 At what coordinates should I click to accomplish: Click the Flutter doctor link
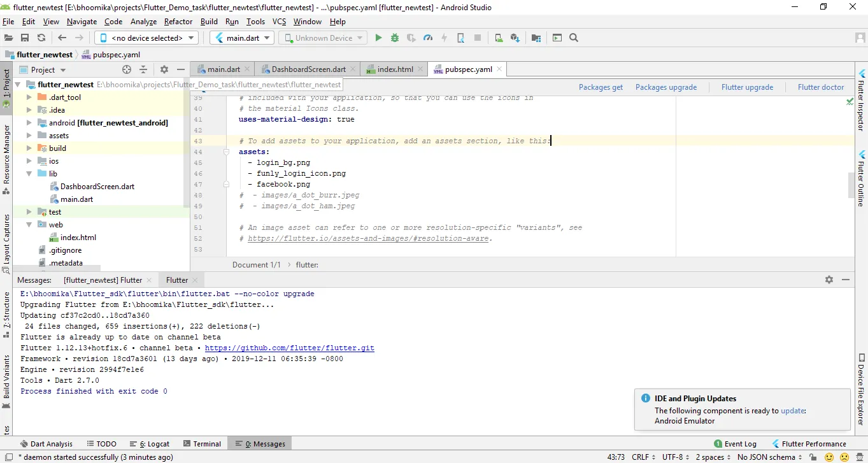pyautogui.click(x=820, y=87)
